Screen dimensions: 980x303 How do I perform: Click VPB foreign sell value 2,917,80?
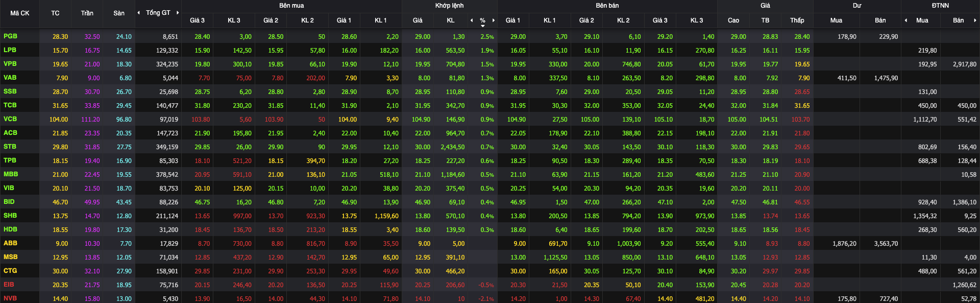click(x=965, y=64)
